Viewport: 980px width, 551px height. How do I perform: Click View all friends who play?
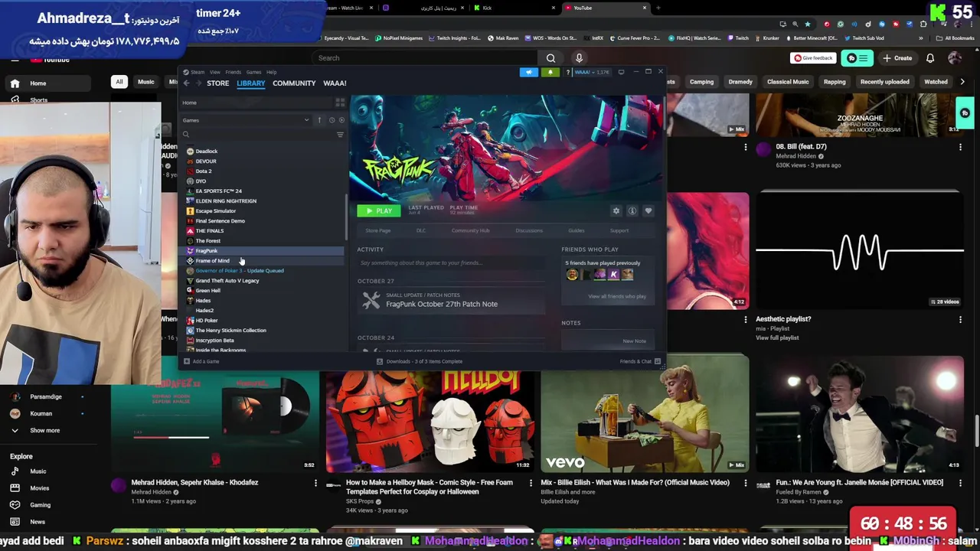(x=617, y=296)
